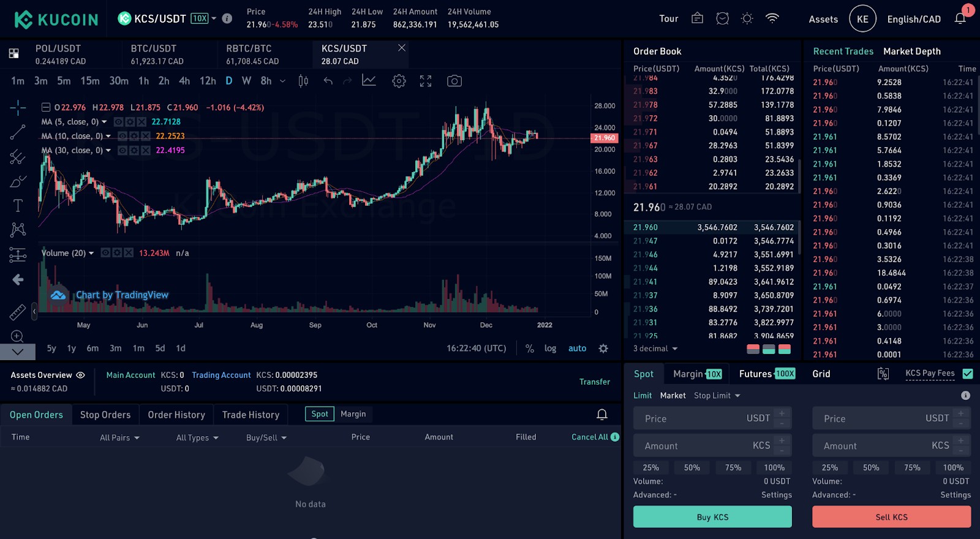
Task: Open the All Types filter dropdown
Action: pyautogui.click(x=197, y=437)
